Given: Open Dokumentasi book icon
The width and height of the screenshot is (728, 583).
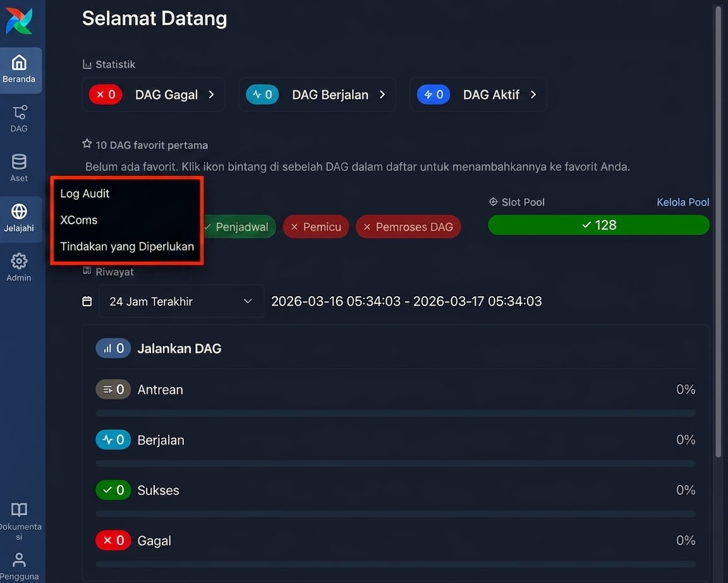Looking at the screenshot, I should click(x=19, y=510).
